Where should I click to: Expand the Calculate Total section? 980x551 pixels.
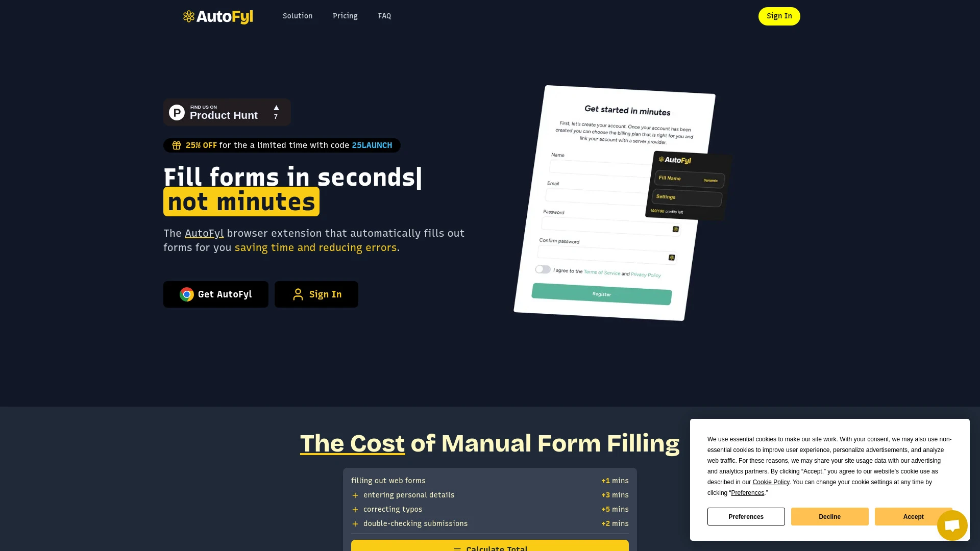[490, 547]
